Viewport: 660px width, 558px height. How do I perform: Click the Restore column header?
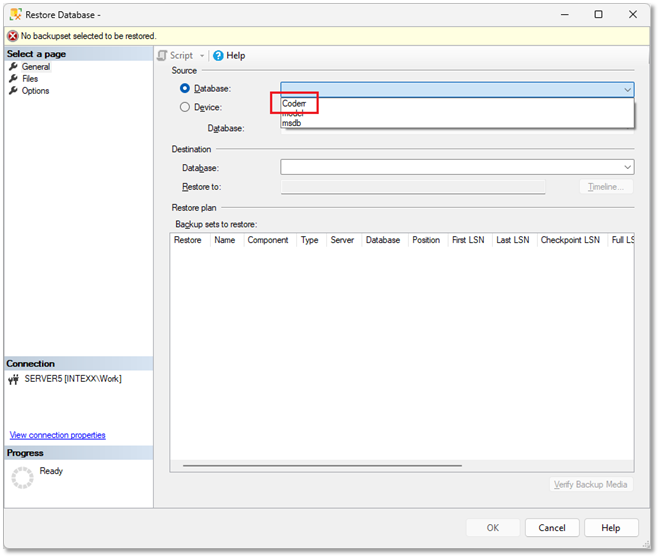coord(188,240)
